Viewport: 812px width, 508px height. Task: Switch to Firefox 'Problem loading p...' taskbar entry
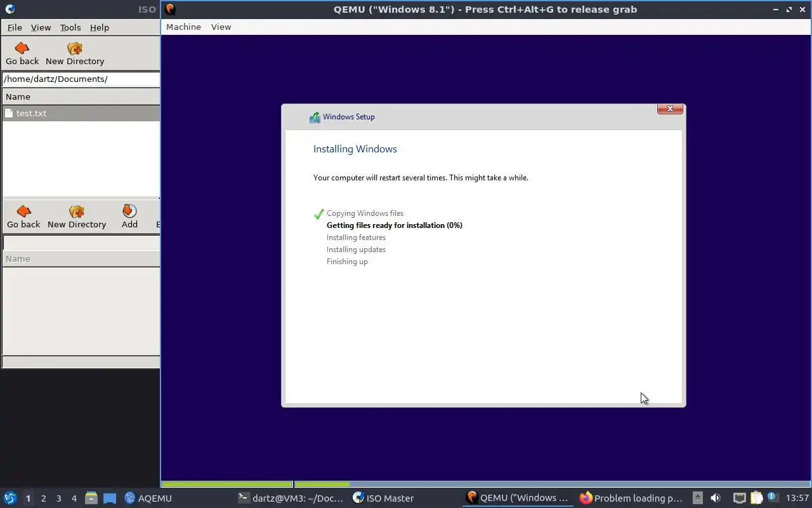click(x=632, y=498)
